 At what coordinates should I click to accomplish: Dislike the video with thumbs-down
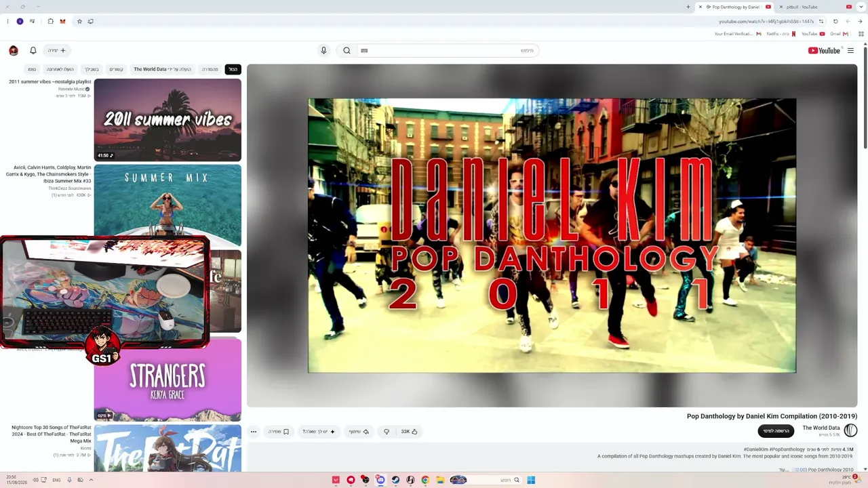coord(387,432)
